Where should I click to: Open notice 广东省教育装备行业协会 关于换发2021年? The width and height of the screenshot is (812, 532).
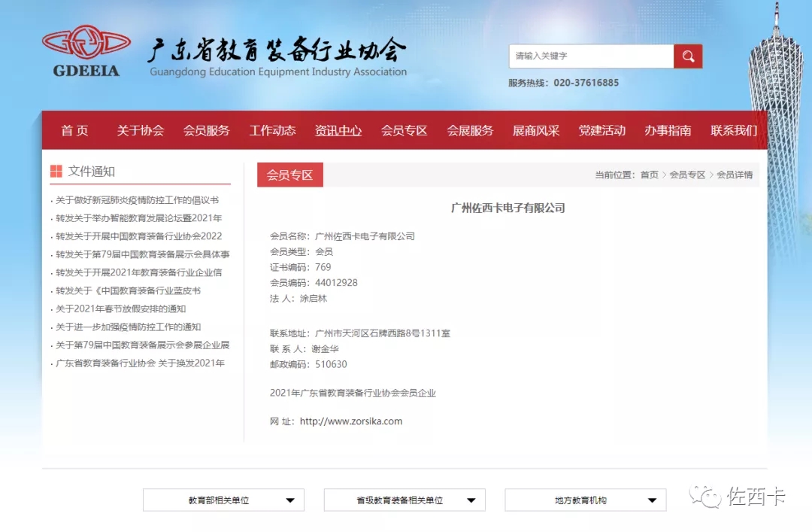point(141,363)
